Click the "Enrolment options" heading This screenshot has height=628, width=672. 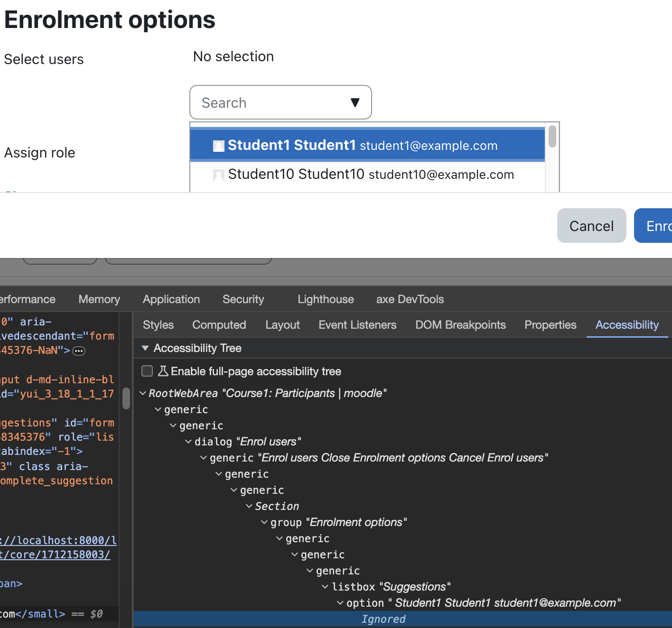tap(110, 20)
